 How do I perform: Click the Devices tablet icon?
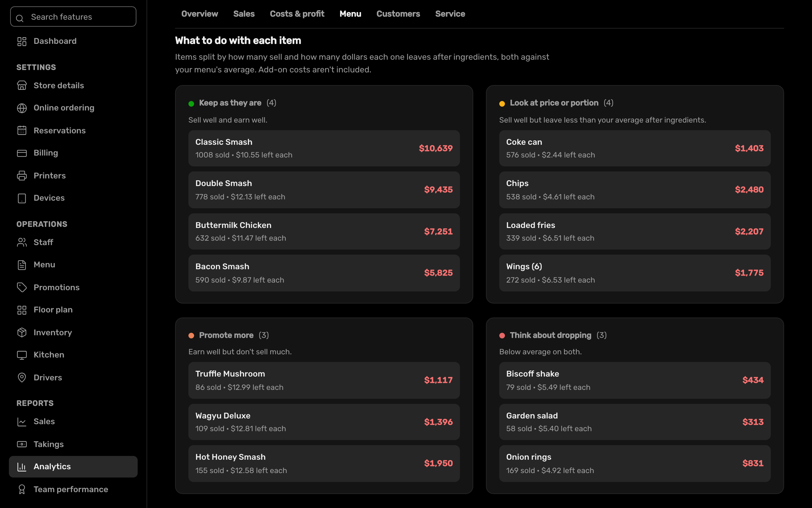coord(22,198)
